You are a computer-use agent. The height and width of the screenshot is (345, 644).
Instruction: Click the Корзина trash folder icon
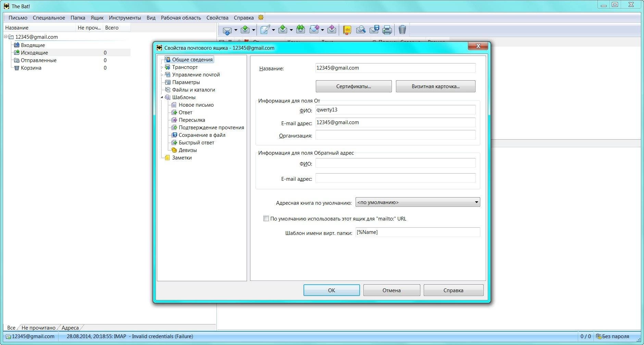(16, 68)
